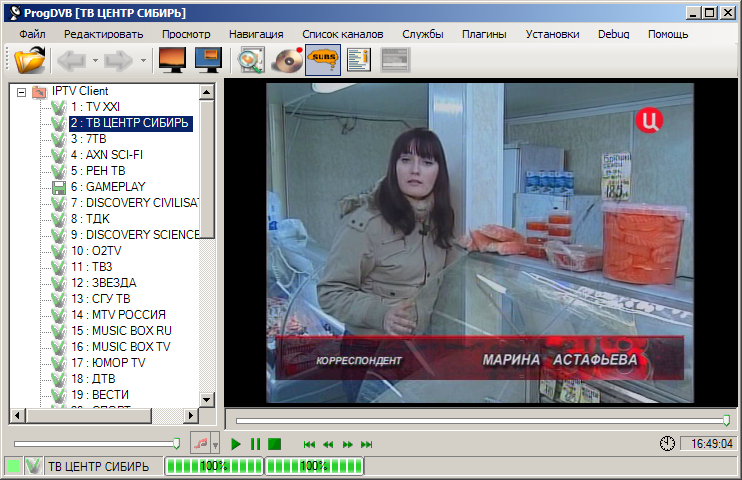Image resolution: width=742 pixels, height=480 pixels.
Task: Open file with the folder toolbar icon
Action: click(x=29, y=60)
